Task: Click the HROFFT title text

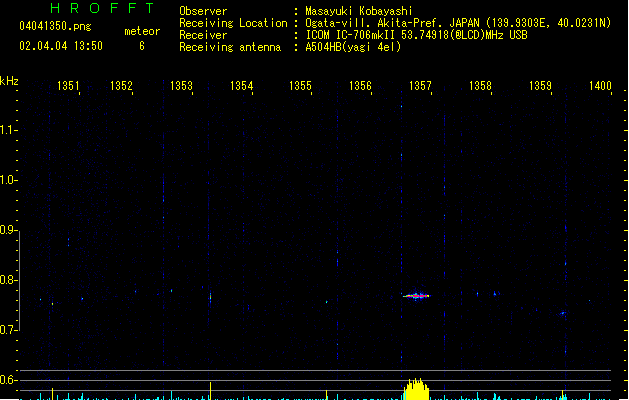Action: tap(103, 8)
